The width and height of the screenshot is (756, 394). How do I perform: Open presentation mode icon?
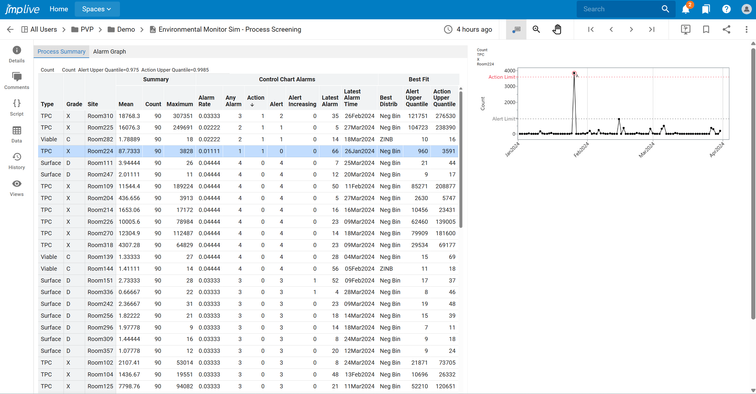pos(686,29)
